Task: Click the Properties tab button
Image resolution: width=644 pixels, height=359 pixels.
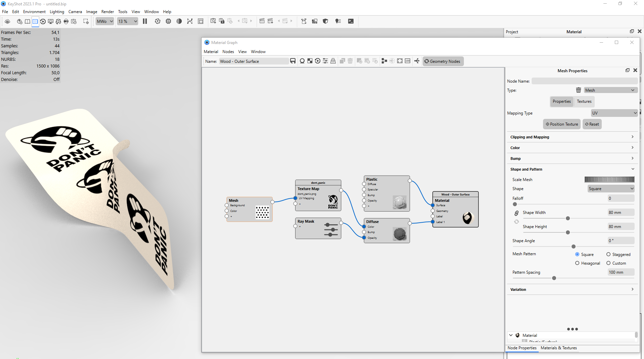Action: 561,101
